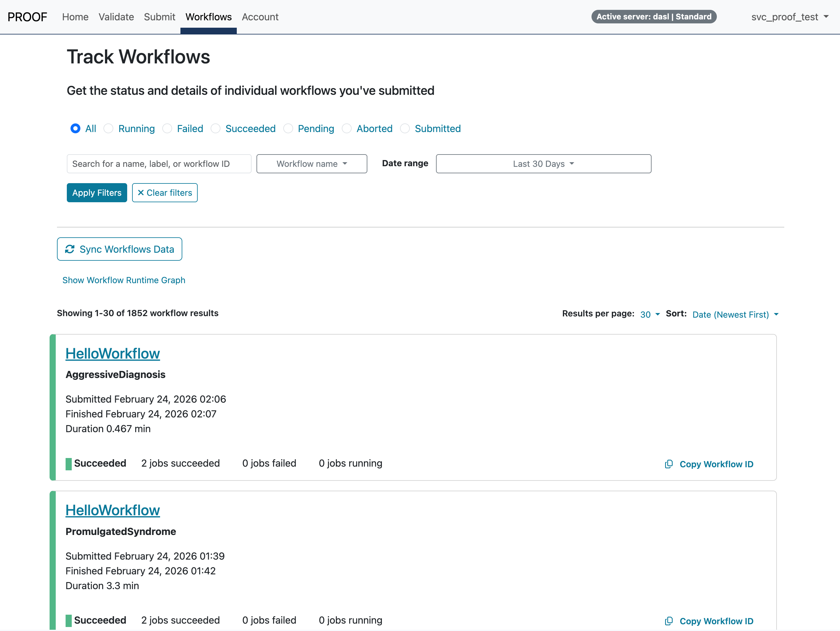
Task: Click the Apply Filters button
Action: click(96, 192)
